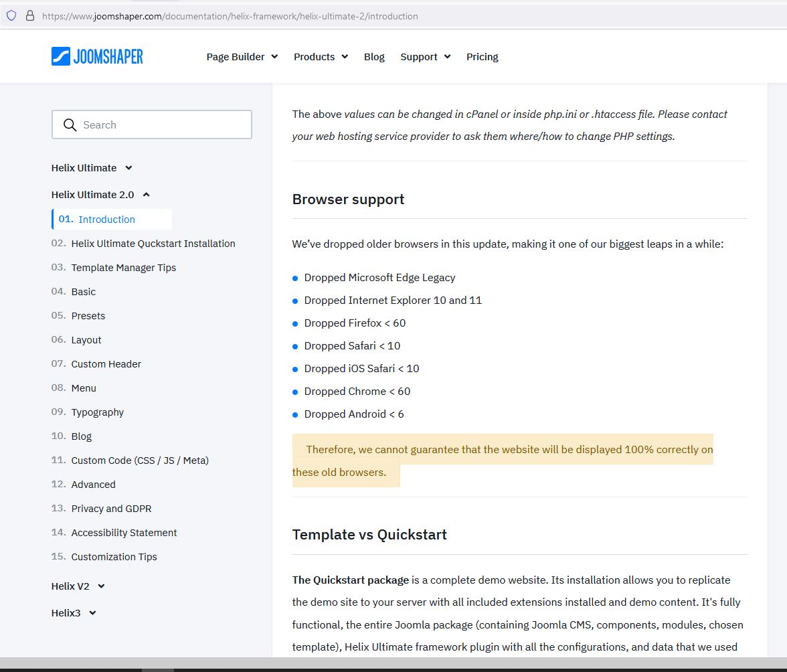Click 'Dropped Chrome < 60' list item
The width and height of the screenshot is (787, 672).
point(357,392)
